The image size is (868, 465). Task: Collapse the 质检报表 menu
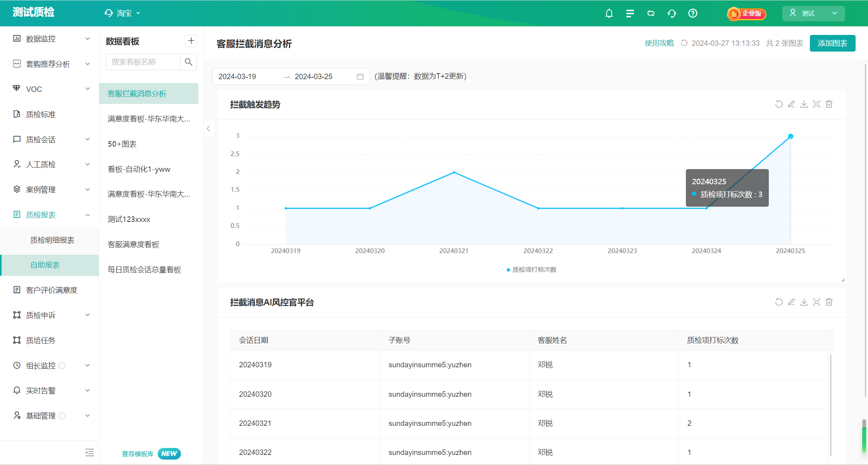coord(50,215)
